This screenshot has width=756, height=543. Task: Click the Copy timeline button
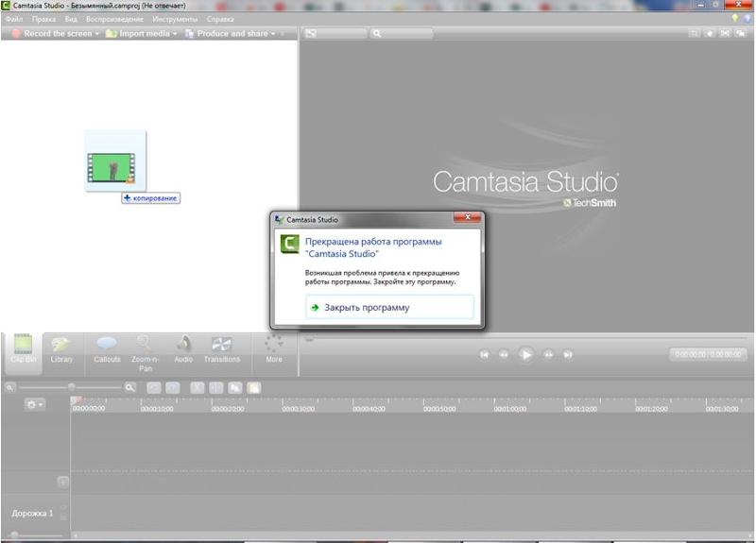[235, 388]
